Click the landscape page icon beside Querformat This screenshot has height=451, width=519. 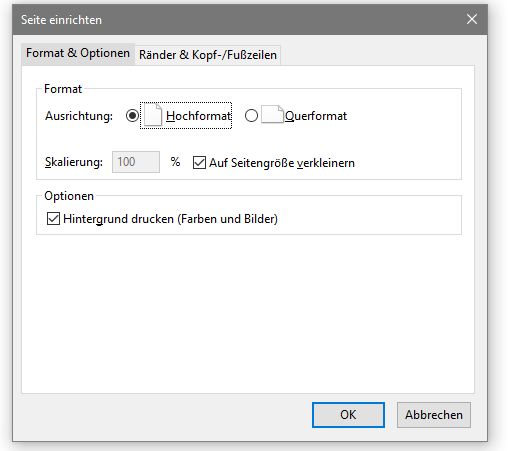pyautogui.click(x=272, y=115)
